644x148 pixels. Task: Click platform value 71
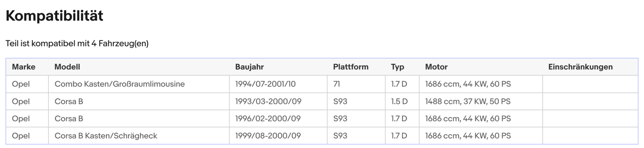point(337,84)
